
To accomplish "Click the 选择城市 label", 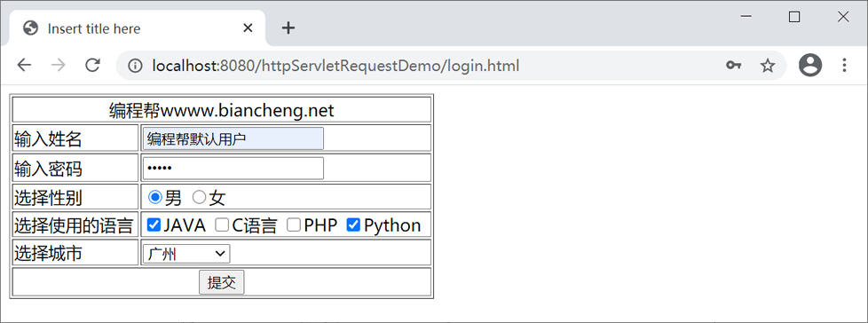I will pos(48,254).
